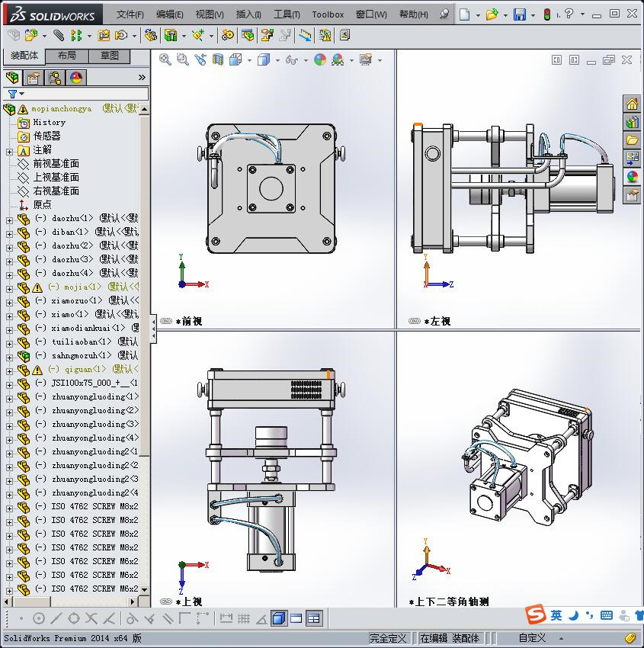The image size is (644, 648).
Task: Toggle Sogou IME English/Chinese mode
Action: click(556, 616)
